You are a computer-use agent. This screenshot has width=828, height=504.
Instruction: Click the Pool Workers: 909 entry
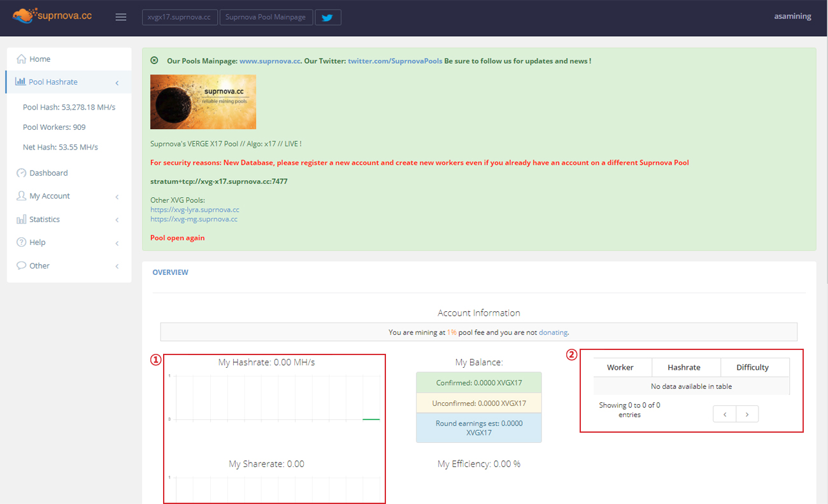tap(54, 127)
